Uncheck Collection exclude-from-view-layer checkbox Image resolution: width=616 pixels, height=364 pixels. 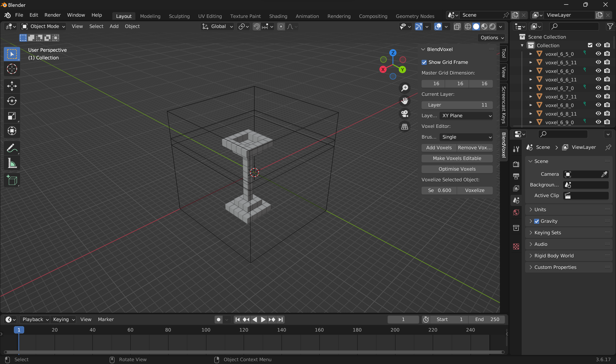coord(590,45)
